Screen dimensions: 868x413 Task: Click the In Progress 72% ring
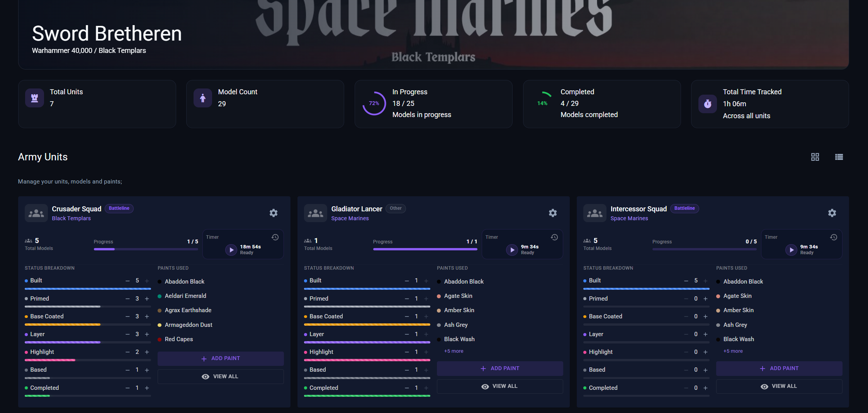coord(374,103)
